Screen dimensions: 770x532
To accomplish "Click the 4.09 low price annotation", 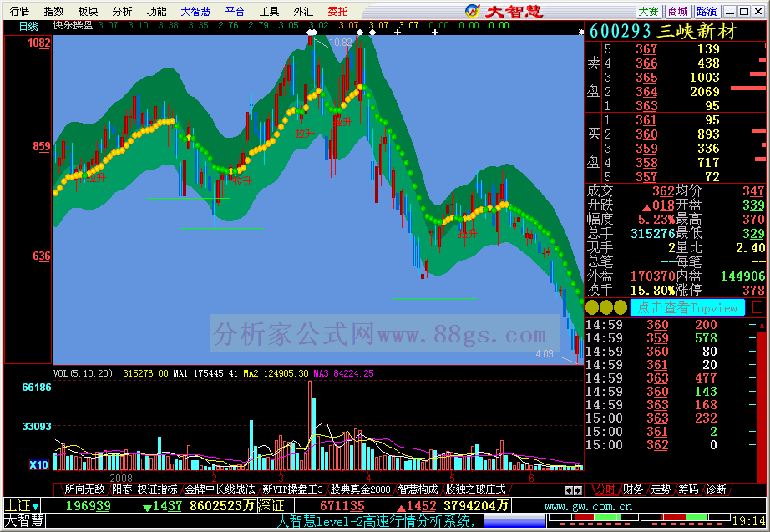I will click(x=545, y=353).
